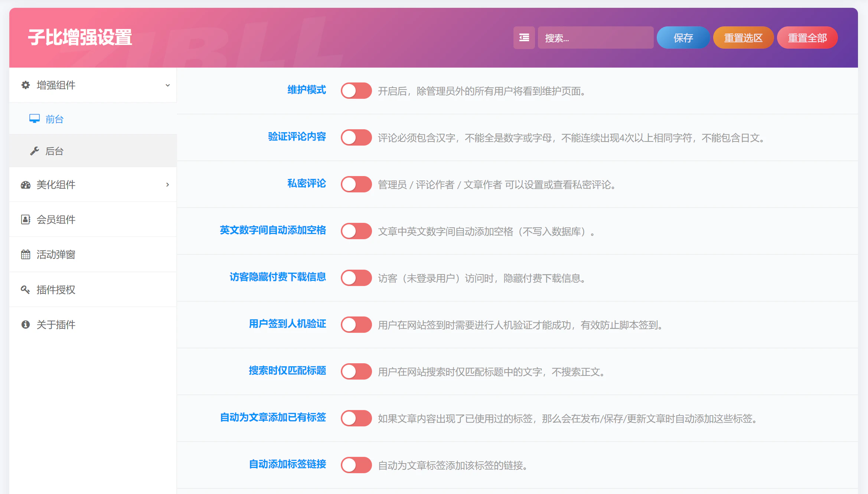The image size is (868, 494).
Task: Switch to the 后台 section
Action: (x=54, y=151)
